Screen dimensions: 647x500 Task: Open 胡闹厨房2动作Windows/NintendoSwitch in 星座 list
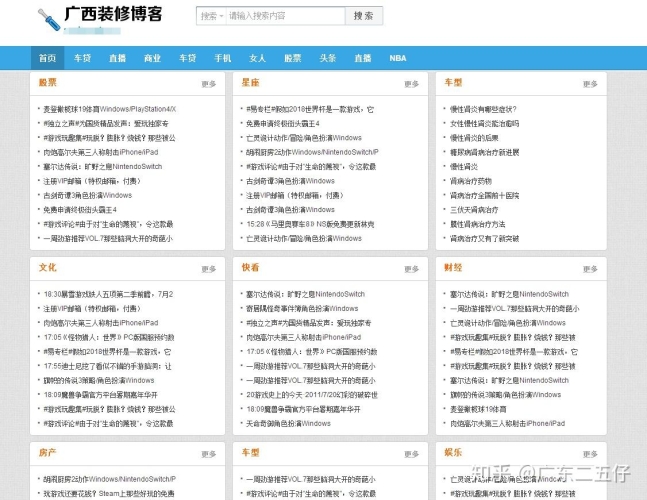pyautogui.click(x=312, y=152)
